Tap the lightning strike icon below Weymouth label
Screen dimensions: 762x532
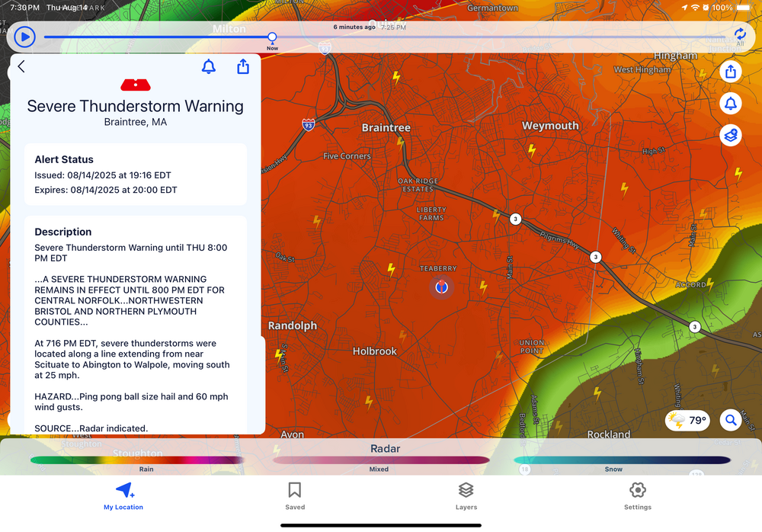click(532, 151)
